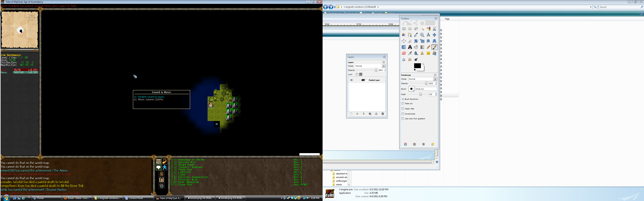Delete layer using the trash icon
The image size is (644, 201).
pos(383,114)
